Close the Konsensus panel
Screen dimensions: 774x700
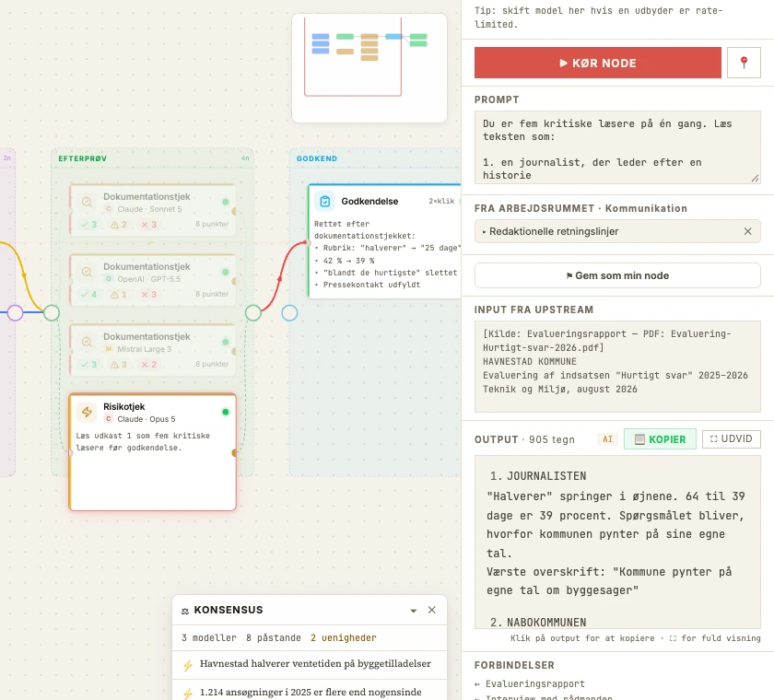point(432,611)
